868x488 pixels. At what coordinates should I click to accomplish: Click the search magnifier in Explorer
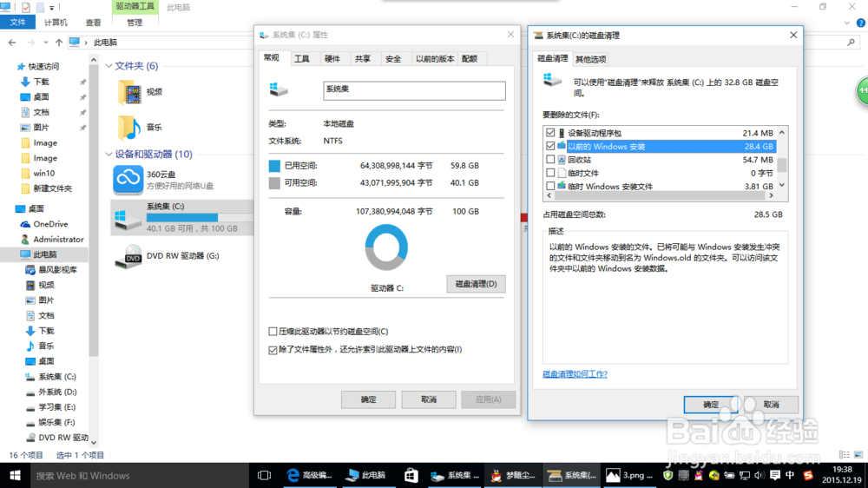(851, 42)
